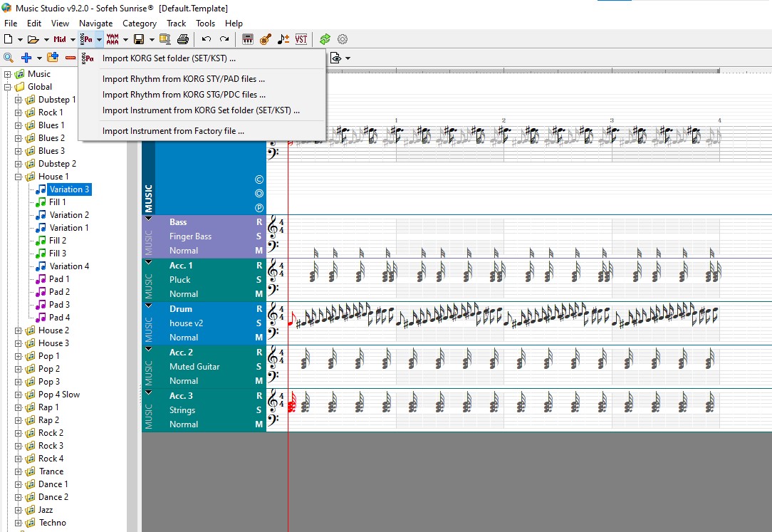Select Pad 3 in the House 1 folder

click(59, 305)
